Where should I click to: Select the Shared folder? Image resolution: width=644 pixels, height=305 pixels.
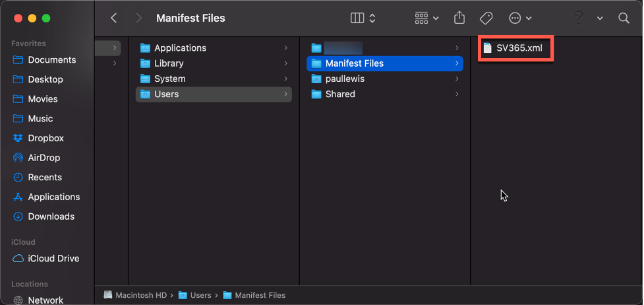pos(339,94)
